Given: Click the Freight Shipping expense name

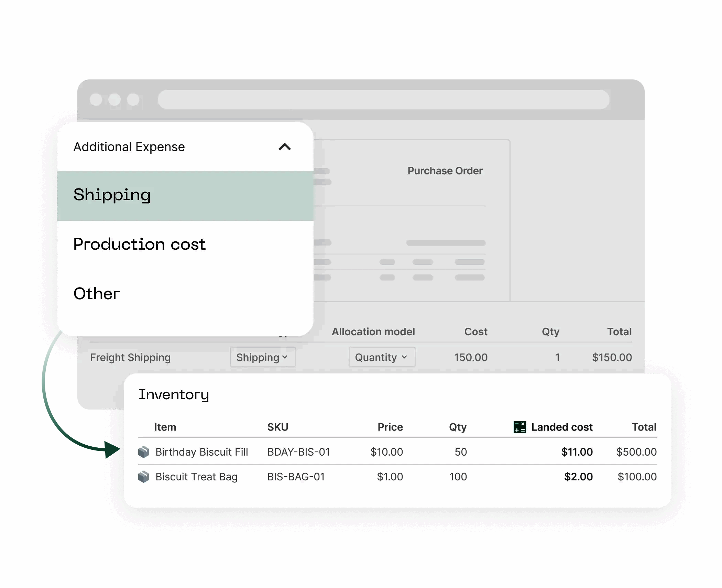Looking at the screenshot, I should [130, 358].
